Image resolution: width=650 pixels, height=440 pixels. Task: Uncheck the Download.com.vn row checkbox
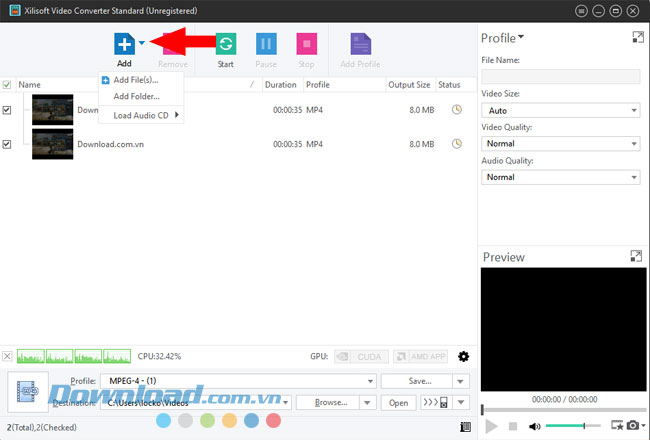tap(7, 144)
